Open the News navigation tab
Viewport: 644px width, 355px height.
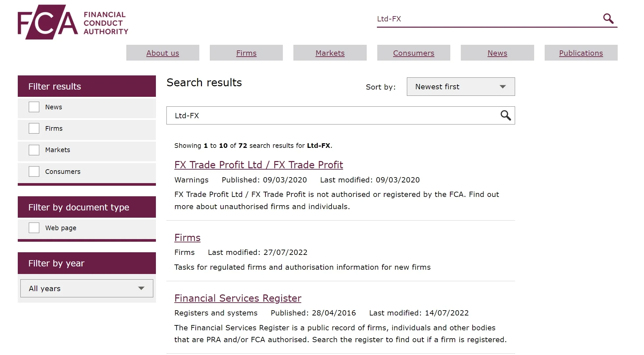click(x=497, y=53)
